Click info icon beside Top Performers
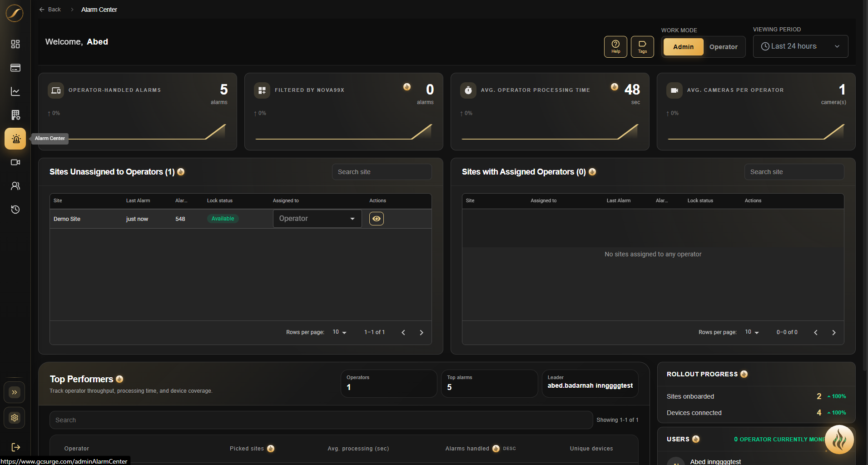Screen dimensions: 868x465 click(x=119, y=379)
